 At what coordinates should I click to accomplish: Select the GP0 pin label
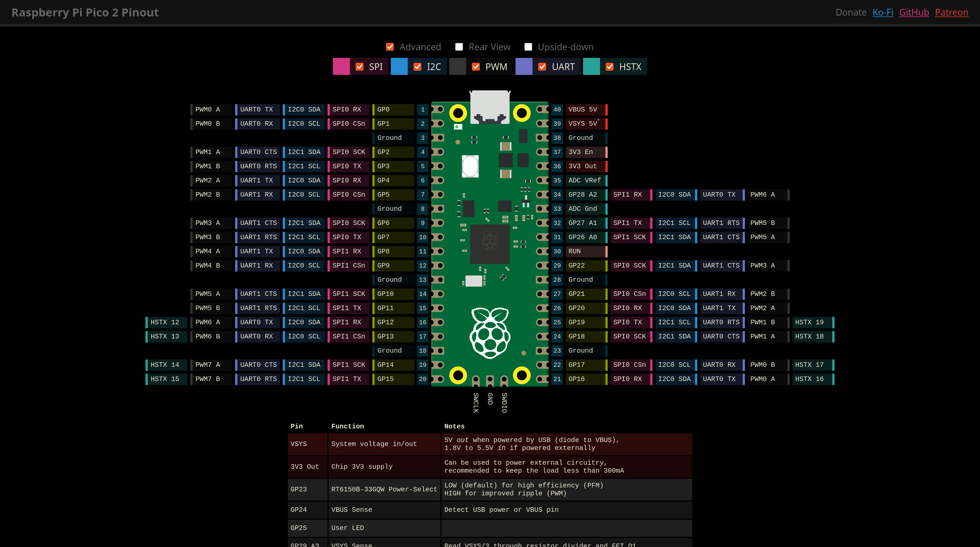tap(393, 109)
